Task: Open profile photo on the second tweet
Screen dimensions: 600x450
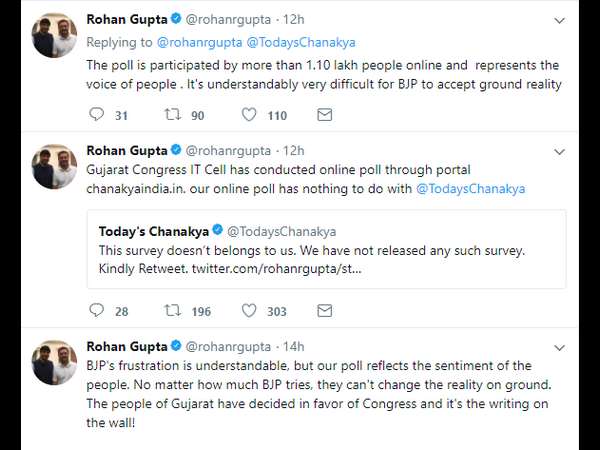Action: point(53,166)
